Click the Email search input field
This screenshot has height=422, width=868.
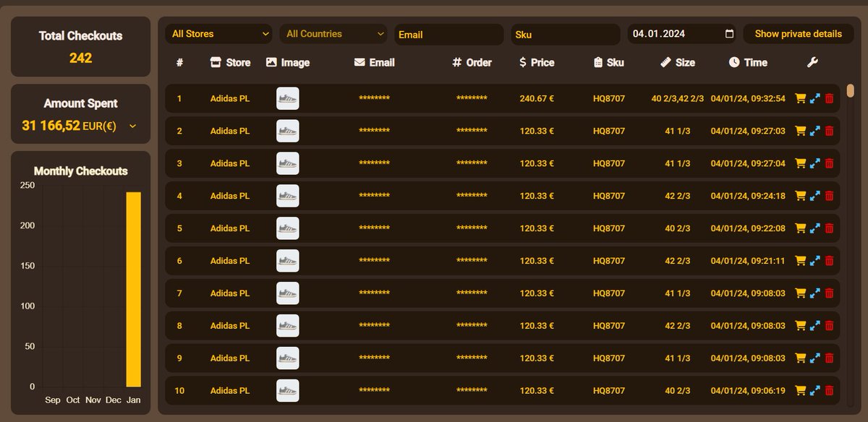click(x=448, y=33)
